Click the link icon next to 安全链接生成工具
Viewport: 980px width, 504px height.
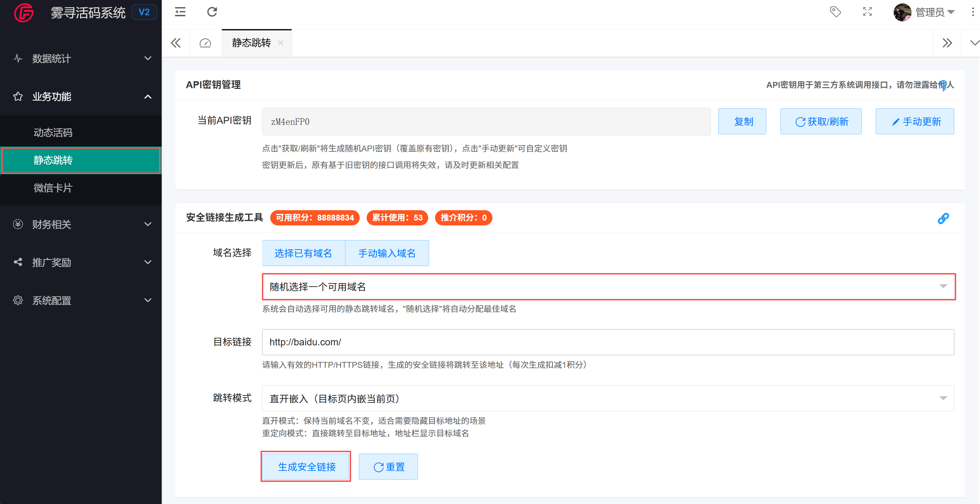click(x=943, y=218)
